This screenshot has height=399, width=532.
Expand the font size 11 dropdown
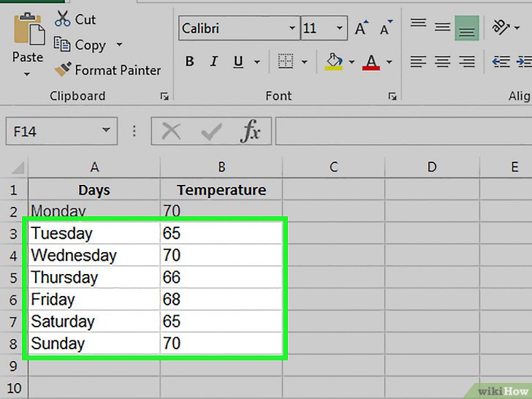coord(340,28)
